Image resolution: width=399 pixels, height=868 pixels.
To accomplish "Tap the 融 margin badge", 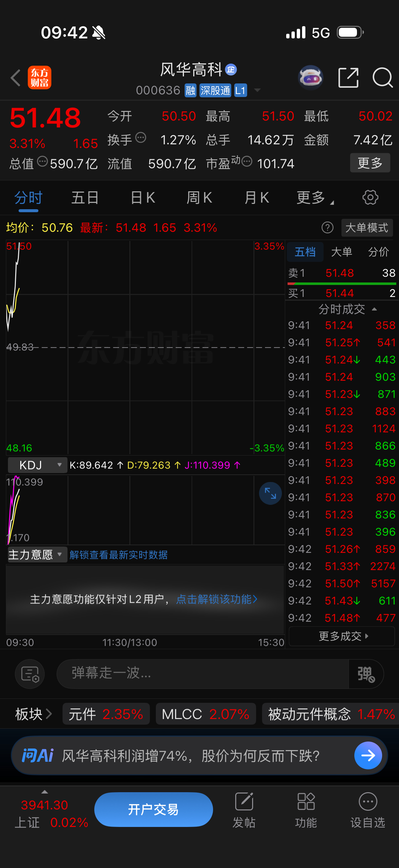I will click(191, 90).
